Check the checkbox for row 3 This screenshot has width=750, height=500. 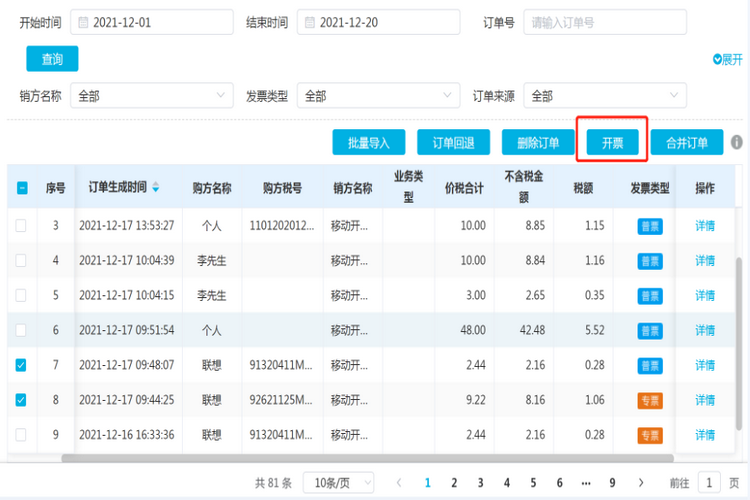click(21, 226)
